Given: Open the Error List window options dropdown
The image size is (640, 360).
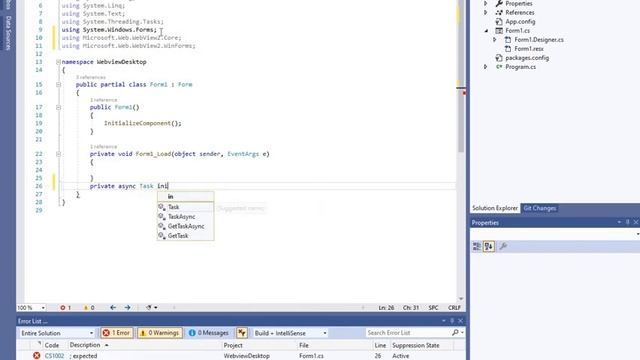Looking at the screenshot, I should (x=444, y=321).
